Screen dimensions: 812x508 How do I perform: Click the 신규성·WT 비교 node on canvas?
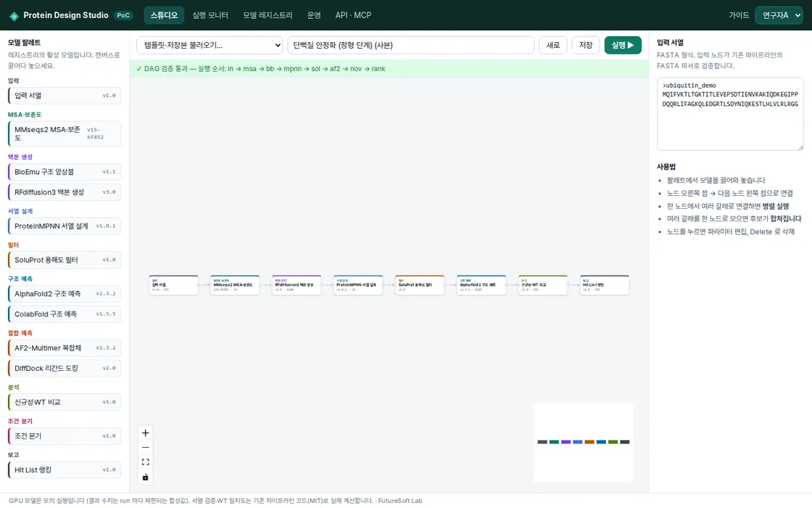543,285
